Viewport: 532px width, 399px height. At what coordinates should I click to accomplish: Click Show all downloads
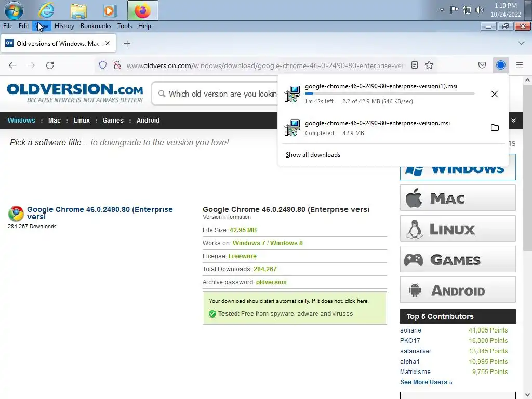[x=313, y=155]
